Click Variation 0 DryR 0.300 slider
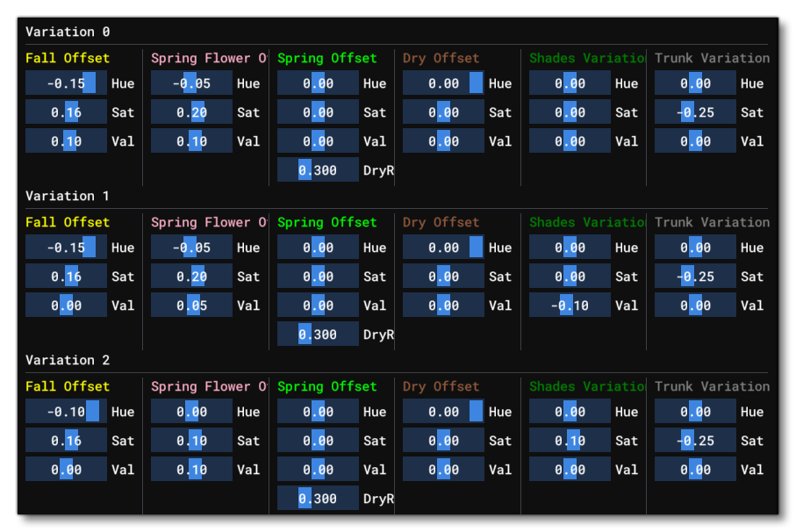The height and width of the screenshot is (532, 796). tap(318, 169)
